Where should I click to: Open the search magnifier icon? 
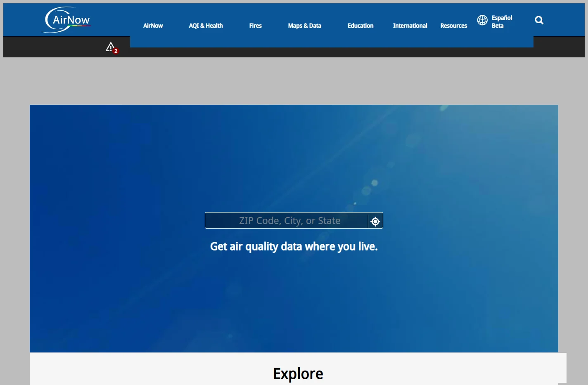[539, 20]
